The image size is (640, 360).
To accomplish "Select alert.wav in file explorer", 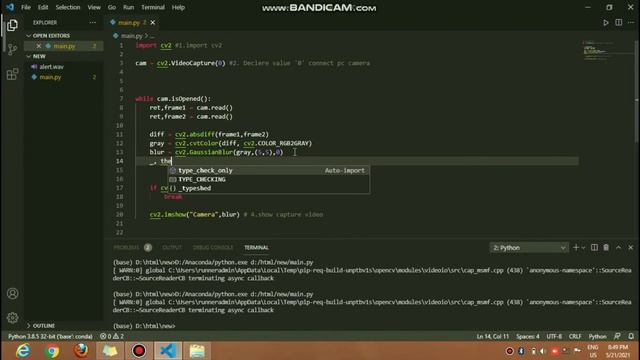I will [51, 67].
